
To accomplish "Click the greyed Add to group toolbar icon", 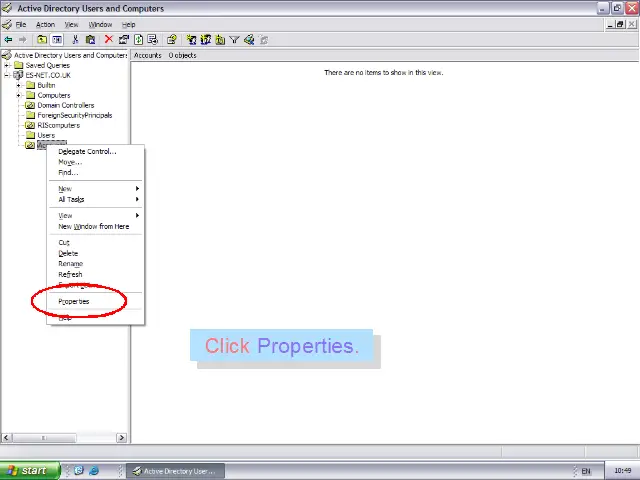I will pyautogui.click(x=264, y=40).
